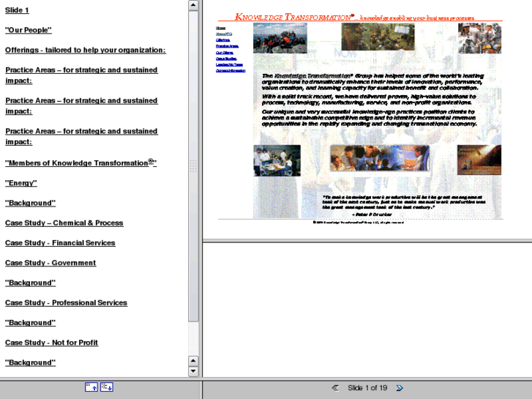Screen dimensions: 532x399
Task: Open the "Slide 1" outline link
Action: [x=17, y=10]
